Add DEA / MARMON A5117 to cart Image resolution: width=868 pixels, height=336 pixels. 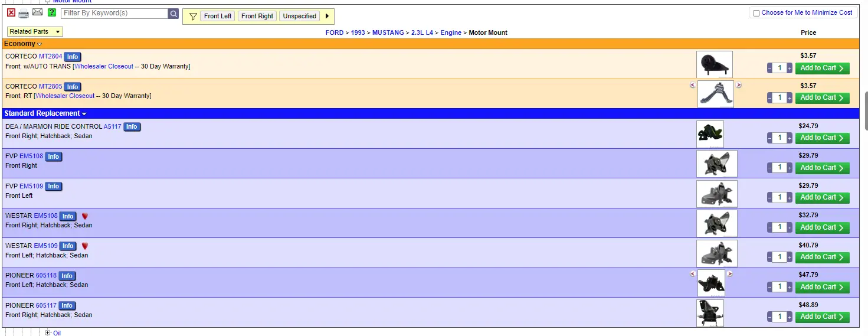click(822, 138)
